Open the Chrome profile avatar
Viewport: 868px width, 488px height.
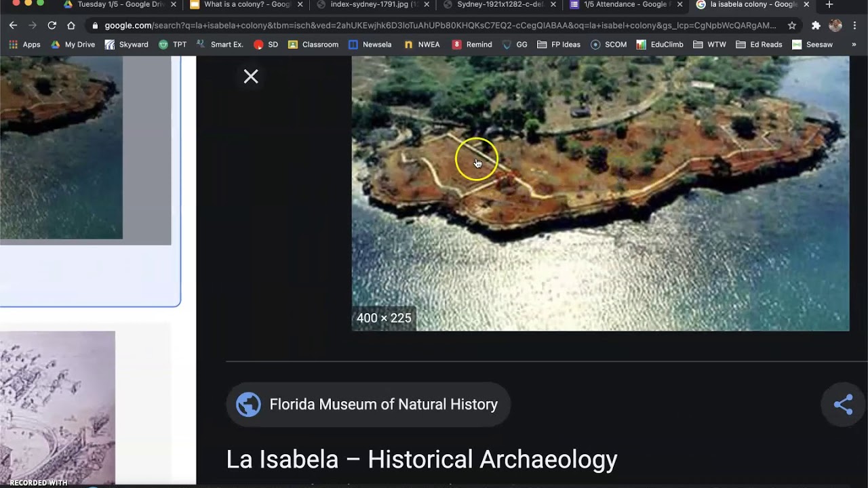835,25
